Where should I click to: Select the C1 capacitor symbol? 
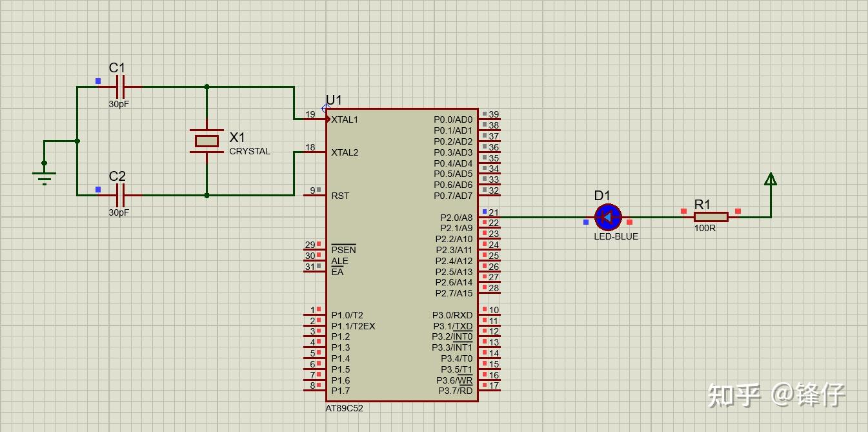click(x=121, y=87)
